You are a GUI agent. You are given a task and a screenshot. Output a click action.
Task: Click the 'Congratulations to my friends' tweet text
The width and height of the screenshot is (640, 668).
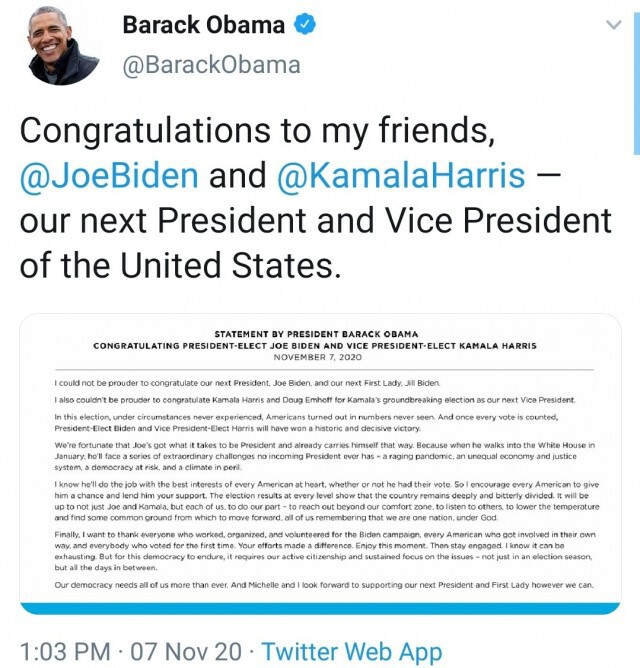(257, 130)
